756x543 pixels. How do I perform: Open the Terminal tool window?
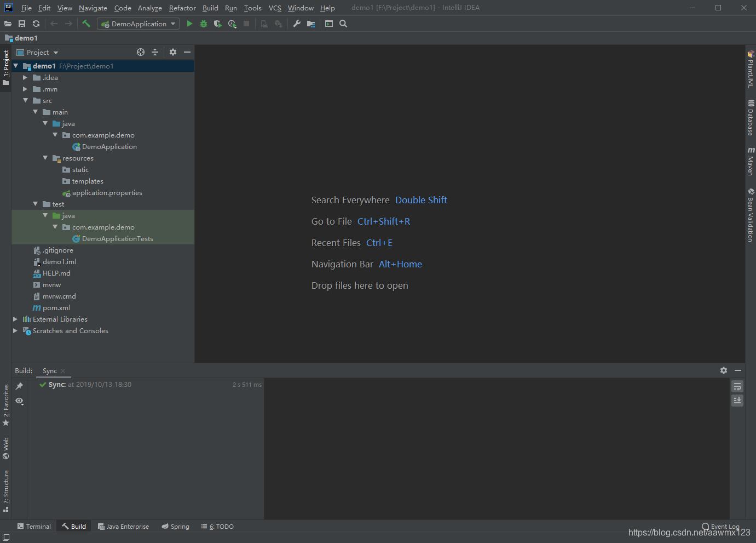(34, 527)
